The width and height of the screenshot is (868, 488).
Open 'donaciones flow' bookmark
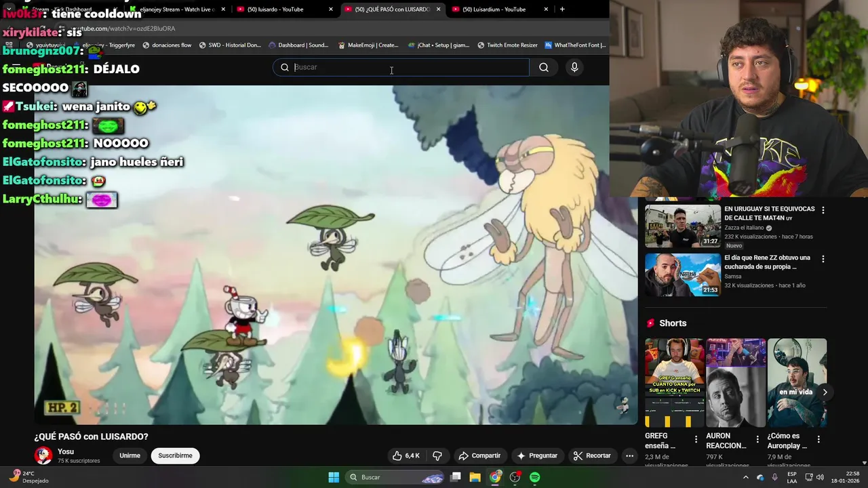pos(167,45)
